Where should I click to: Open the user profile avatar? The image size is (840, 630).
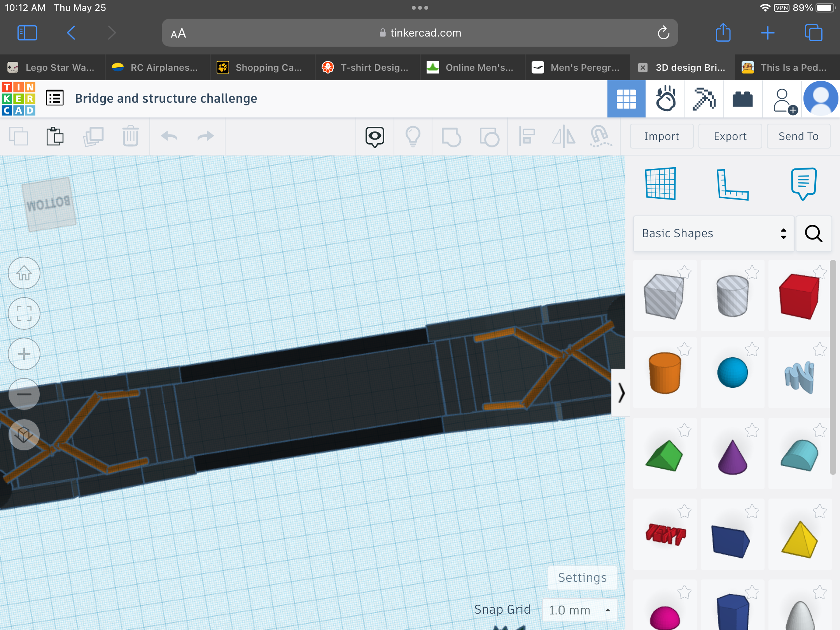coord(821,99)
